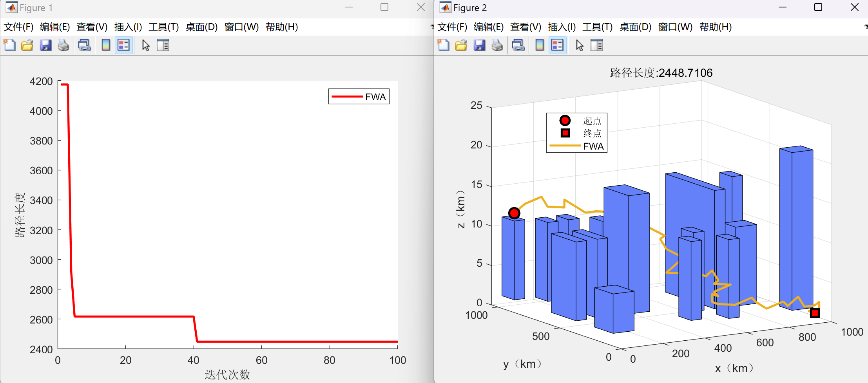Open 帮助(H) menu in Figure 2
The height and width of the screenshot is (383, 868).
point(715,27)
